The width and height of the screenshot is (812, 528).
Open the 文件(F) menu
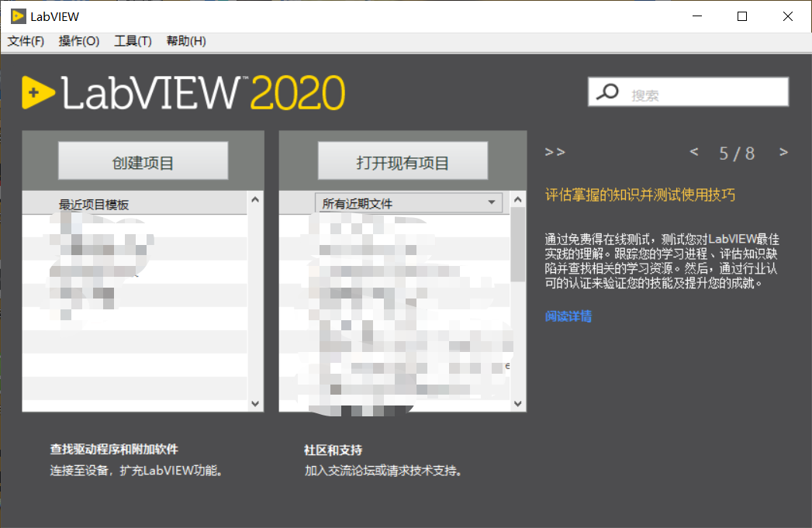point(26,41)
